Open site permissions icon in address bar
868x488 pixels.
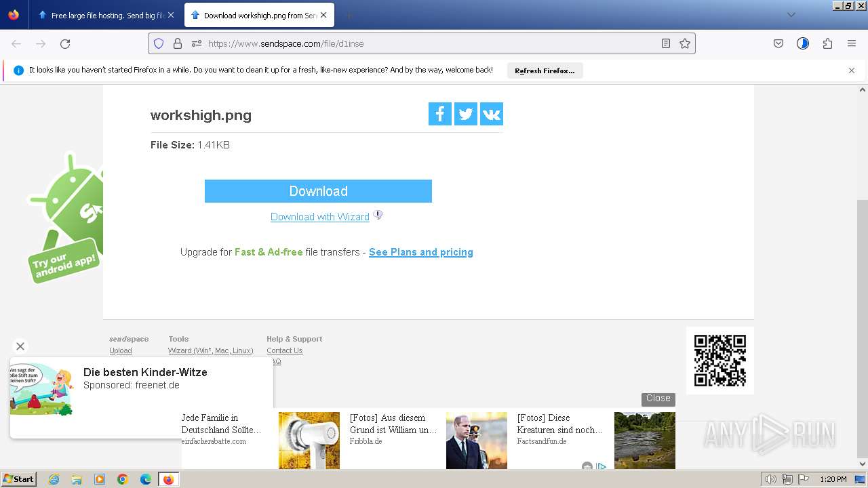tap(197, 43)
